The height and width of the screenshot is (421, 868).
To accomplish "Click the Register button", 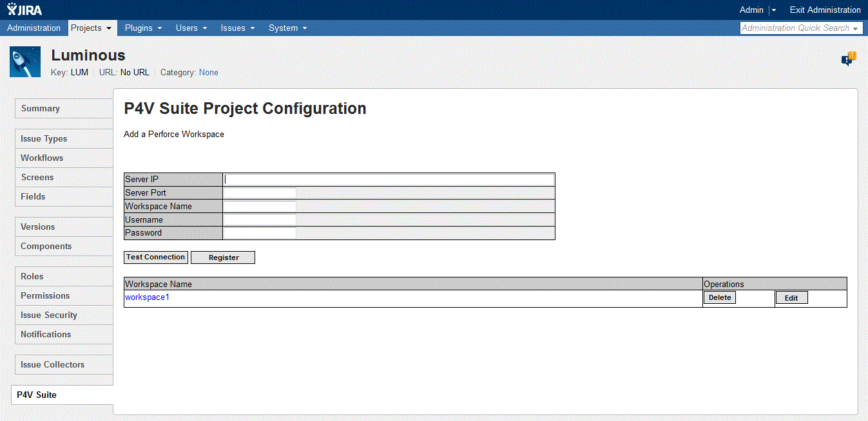I will click(223, 257).
